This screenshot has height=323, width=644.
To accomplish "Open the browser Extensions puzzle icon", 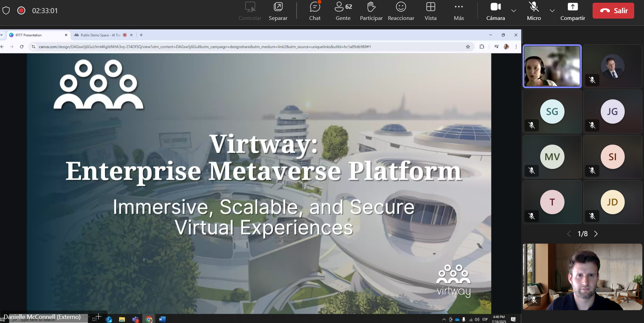I will pos(482,47).
